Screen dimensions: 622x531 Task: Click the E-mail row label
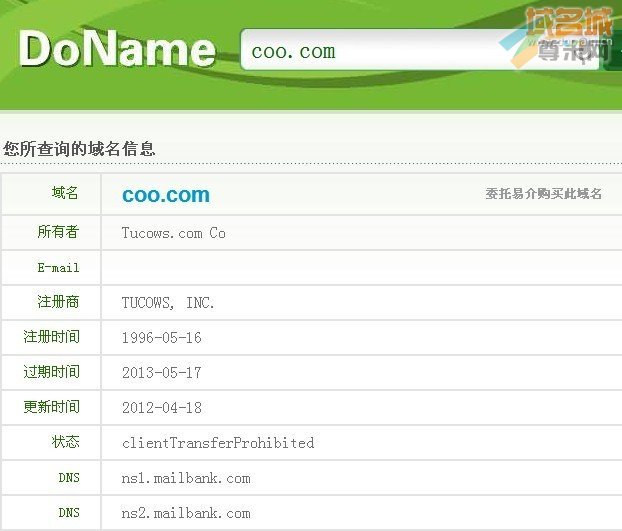click(x=58, y=267)
